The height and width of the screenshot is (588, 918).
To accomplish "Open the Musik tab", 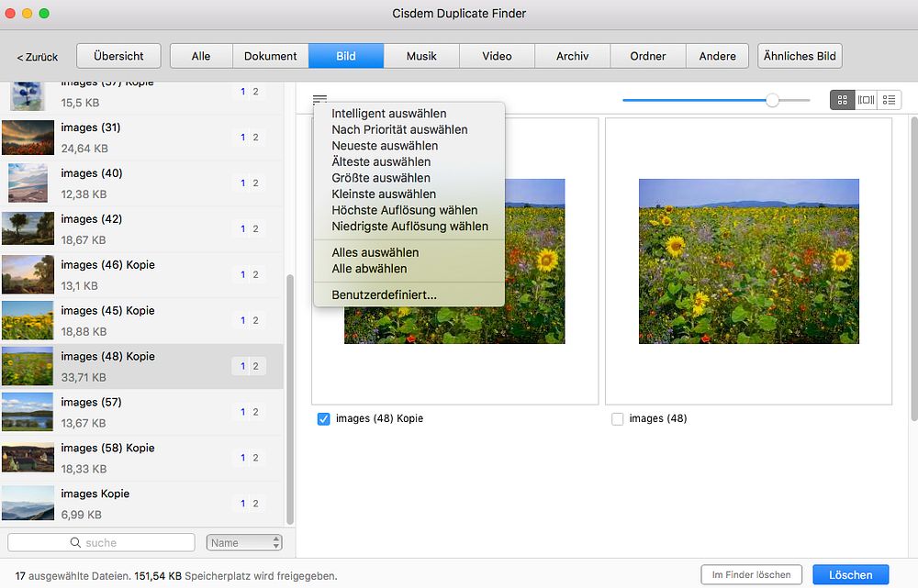I will 421,56.
